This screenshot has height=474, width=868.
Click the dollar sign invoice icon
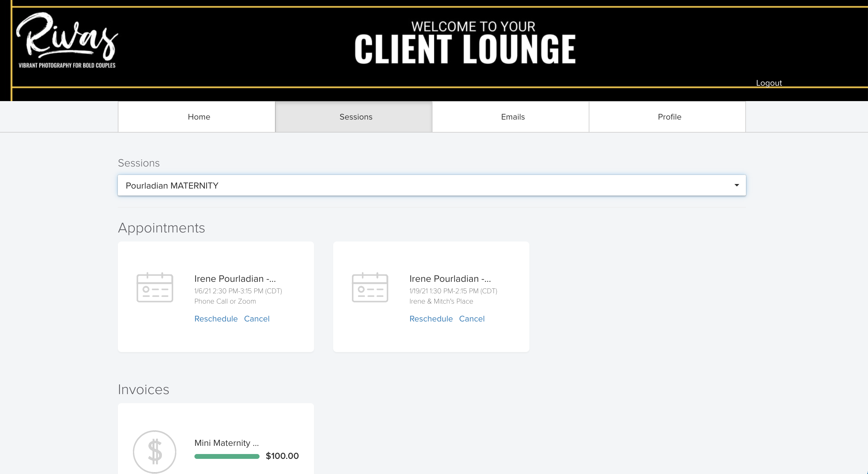pos(155,451)
